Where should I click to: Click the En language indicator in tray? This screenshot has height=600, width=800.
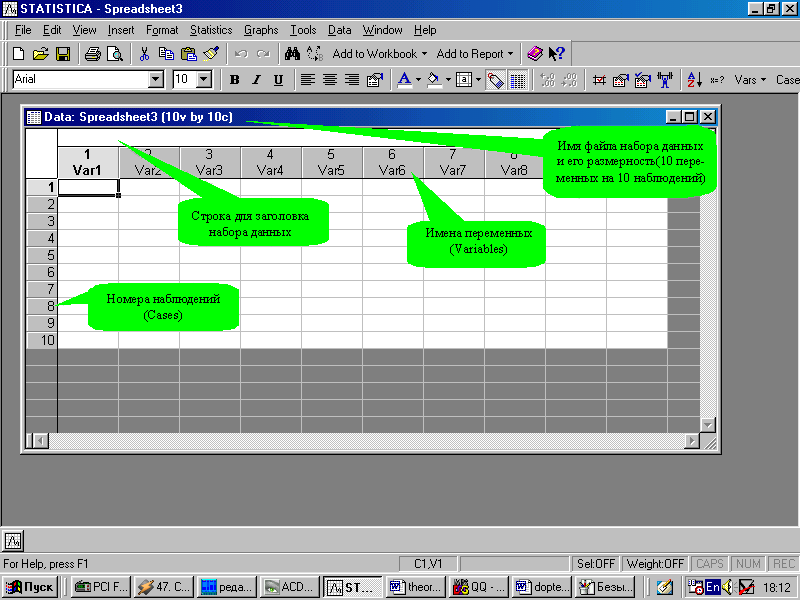(x=712, y=587)
